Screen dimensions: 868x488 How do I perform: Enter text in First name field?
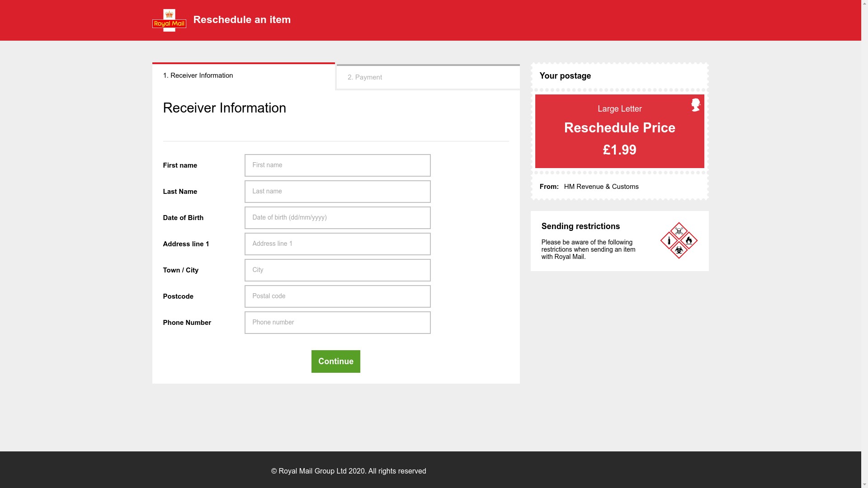tap(338, 165)
